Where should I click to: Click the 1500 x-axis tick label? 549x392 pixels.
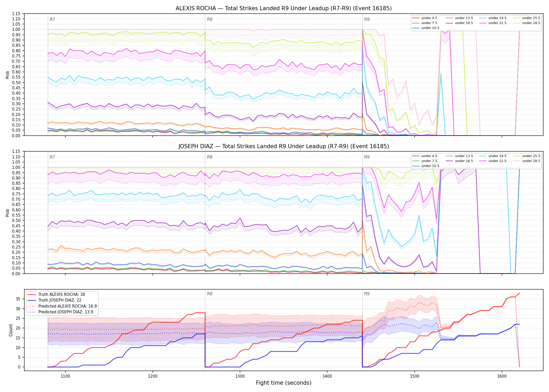(x=415, y=376)
